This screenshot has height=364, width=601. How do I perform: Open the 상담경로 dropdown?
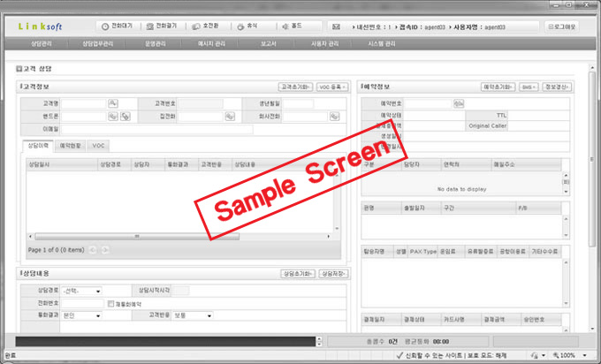pyautogui.click(x=96, y=291)
